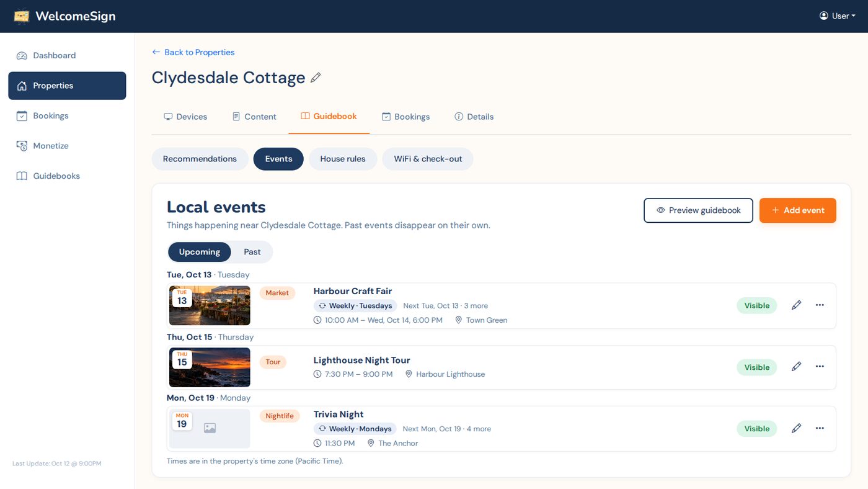Select the WiFi & check-out pill
Viewport: 868px width, 489px height.
coord(428,159)
